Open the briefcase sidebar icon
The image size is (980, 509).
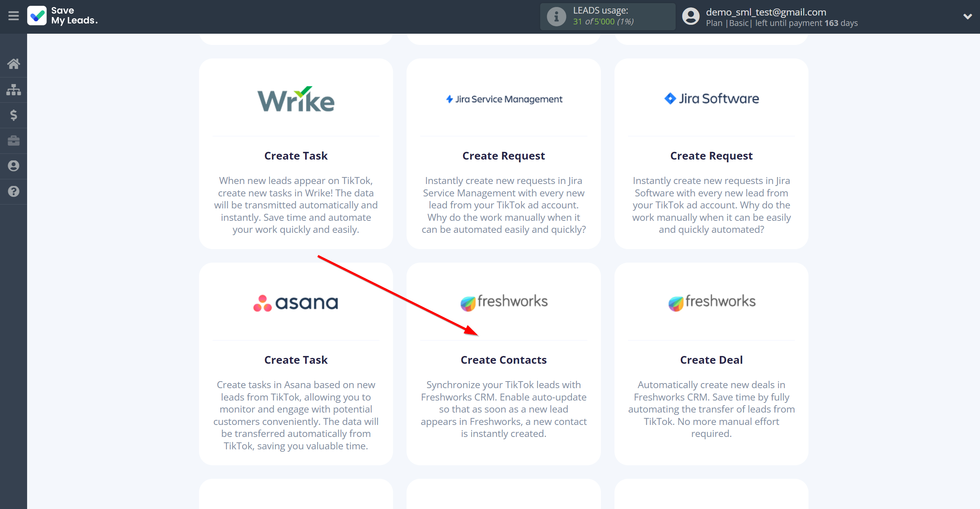(14, 140)
